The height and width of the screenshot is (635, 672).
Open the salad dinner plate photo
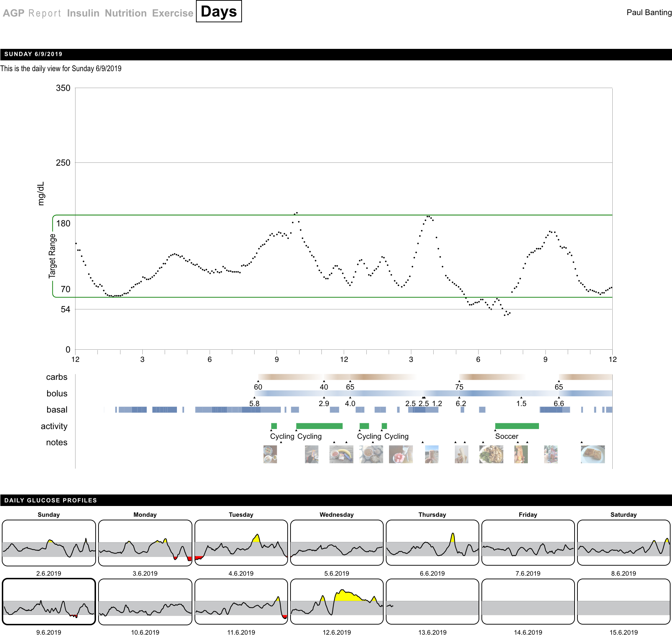point(491,454)
